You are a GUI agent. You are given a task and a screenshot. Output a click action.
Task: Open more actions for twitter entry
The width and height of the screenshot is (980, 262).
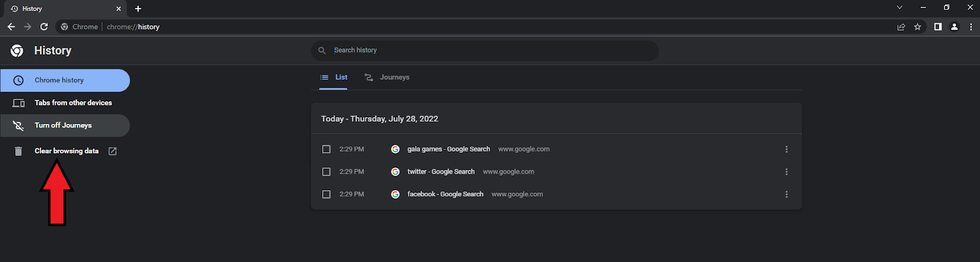[786, 172]
